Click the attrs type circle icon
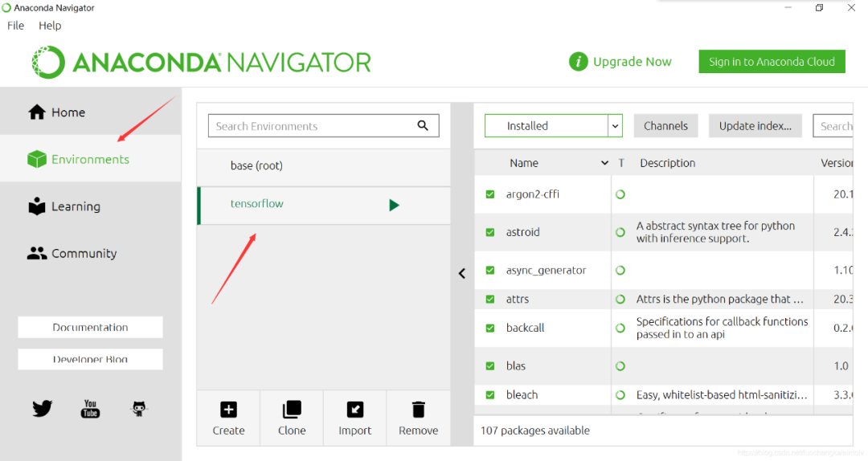Screen dimensions: 868x461 click(x=620, y=300)
